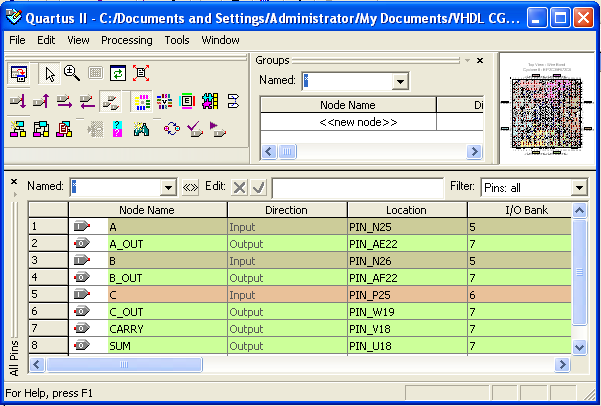Click the pin with left purple arrow icon

tap(87, 102)
